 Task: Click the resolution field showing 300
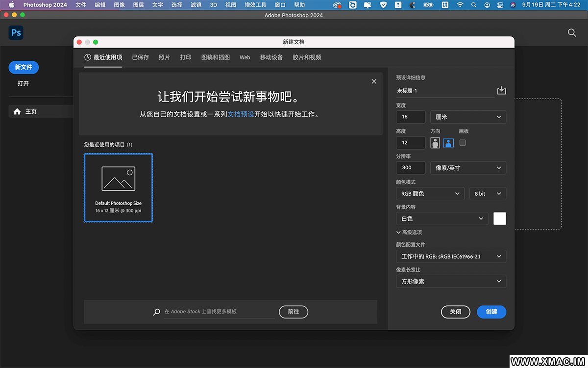411,168
